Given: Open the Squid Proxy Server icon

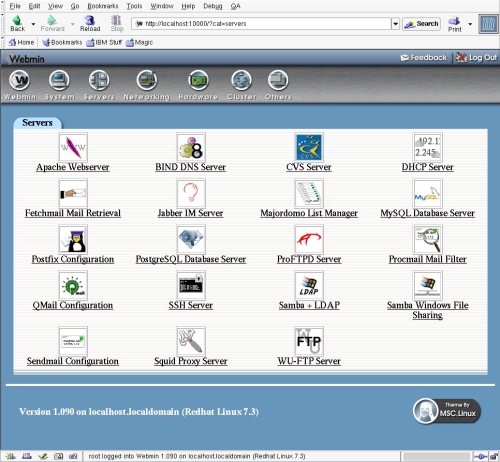Looking at the screenshot, I should pos(191,341).
